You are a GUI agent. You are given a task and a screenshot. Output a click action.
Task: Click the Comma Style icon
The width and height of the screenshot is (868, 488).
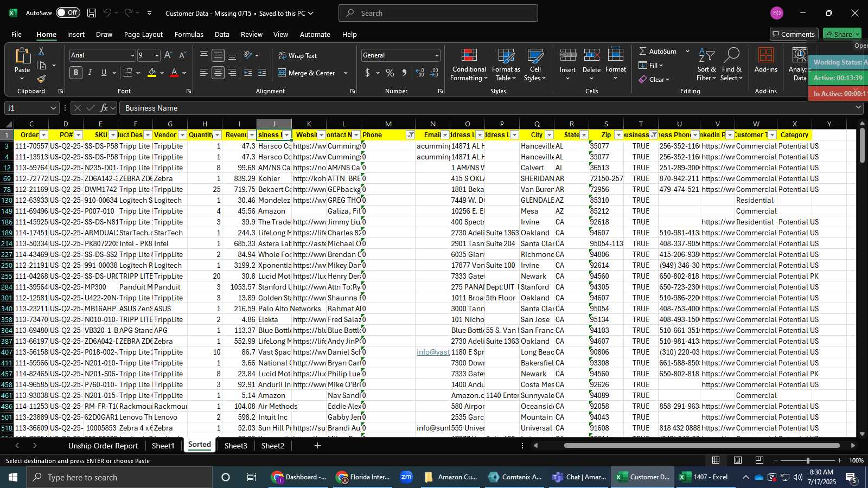point(404,73)
